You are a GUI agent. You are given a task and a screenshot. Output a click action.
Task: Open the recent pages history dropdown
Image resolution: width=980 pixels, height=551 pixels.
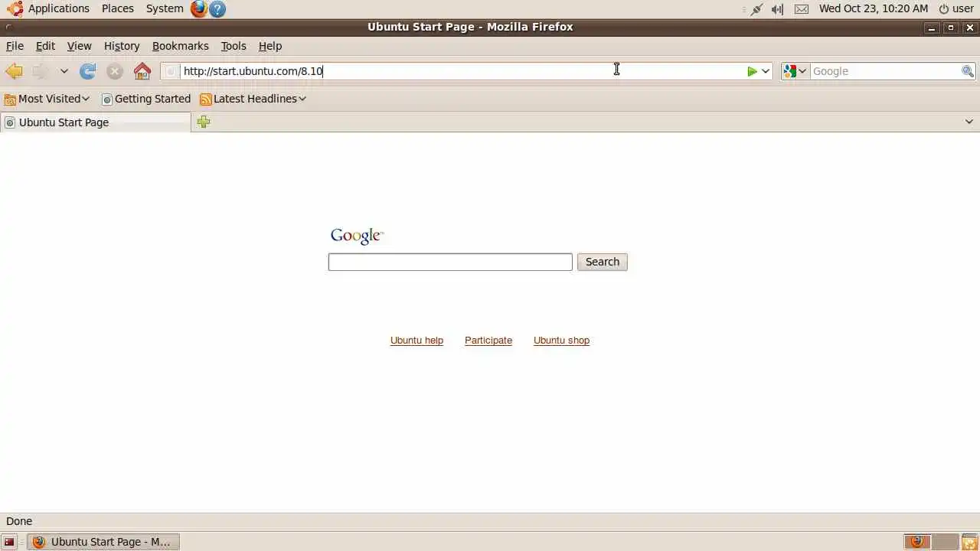point(64,71)
